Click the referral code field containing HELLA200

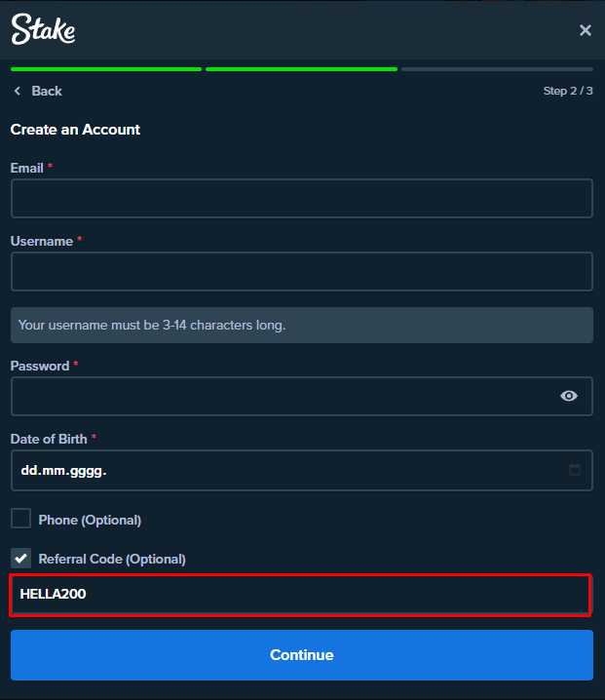coord(301,594)
